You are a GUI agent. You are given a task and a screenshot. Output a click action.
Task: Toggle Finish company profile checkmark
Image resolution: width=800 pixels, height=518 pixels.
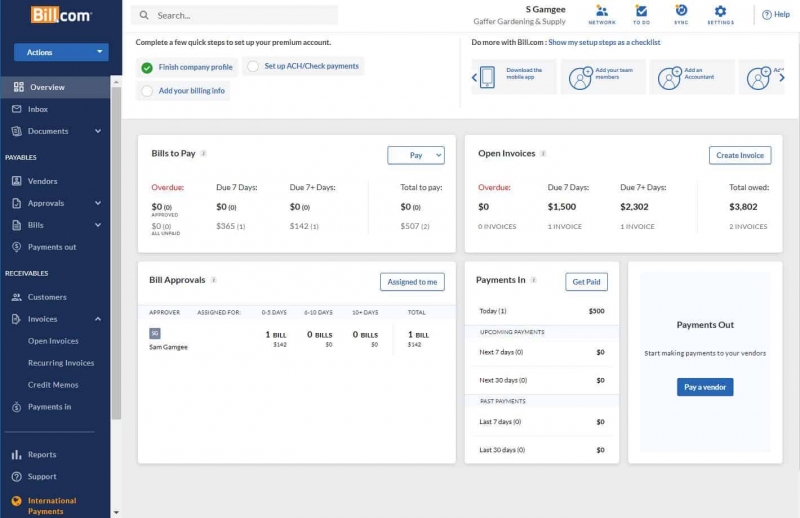(x=147, y=67)
